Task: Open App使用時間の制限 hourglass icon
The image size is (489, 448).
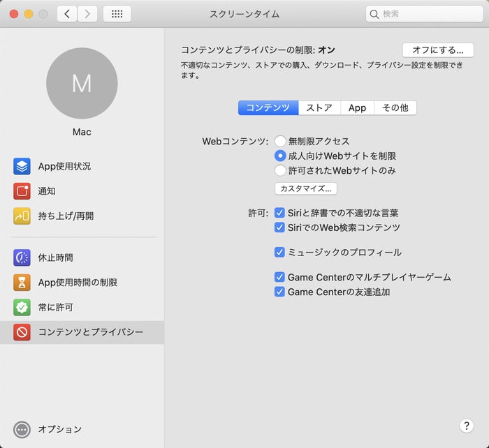Action: tap(22, 283)
